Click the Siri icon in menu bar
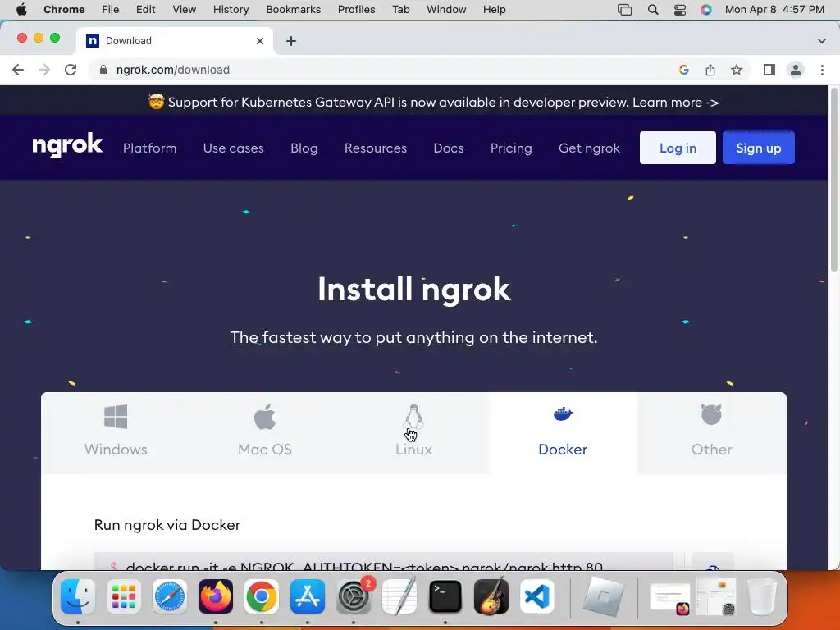Image resolution: width=840 pixels, height=630 pixels. (x=706, y=10)
